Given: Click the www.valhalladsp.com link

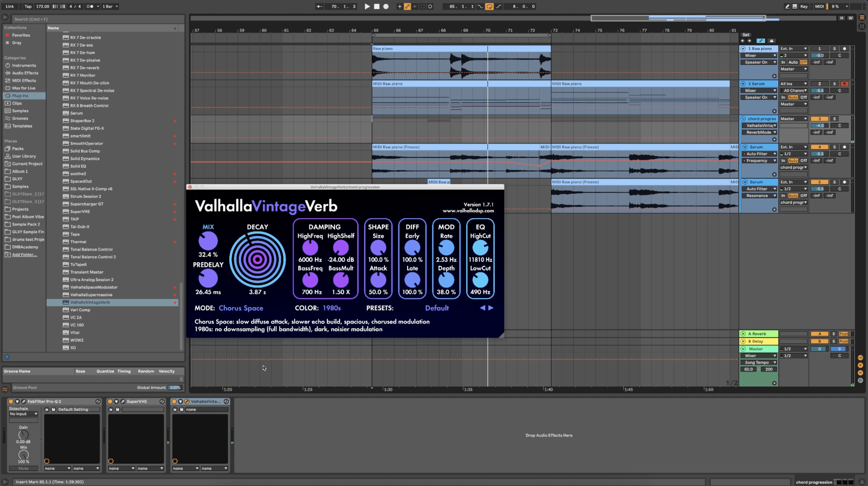Looking at the screenshot, I should point(468,211).
